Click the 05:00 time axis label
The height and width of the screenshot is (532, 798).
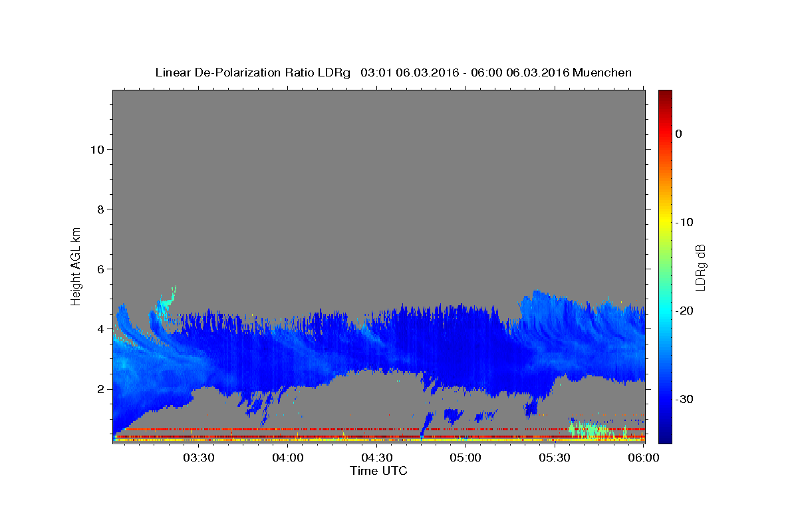465,459
